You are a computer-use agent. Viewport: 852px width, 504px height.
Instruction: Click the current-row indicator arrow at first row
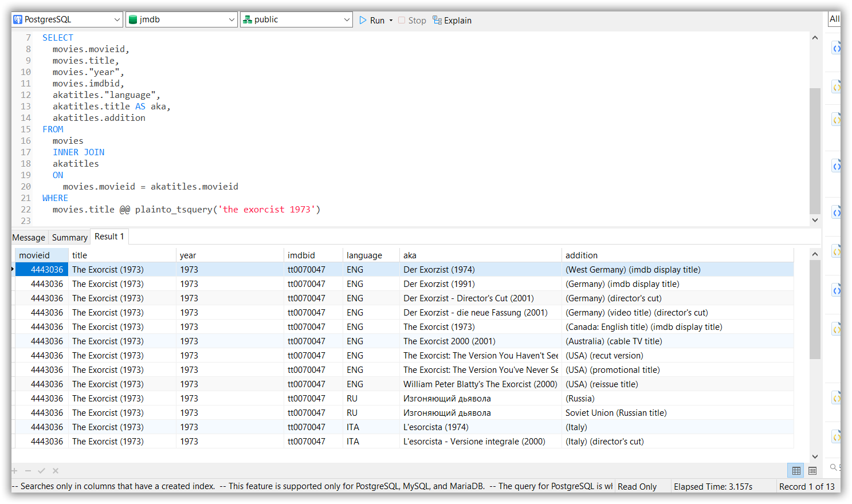click(x=13, y=269)
